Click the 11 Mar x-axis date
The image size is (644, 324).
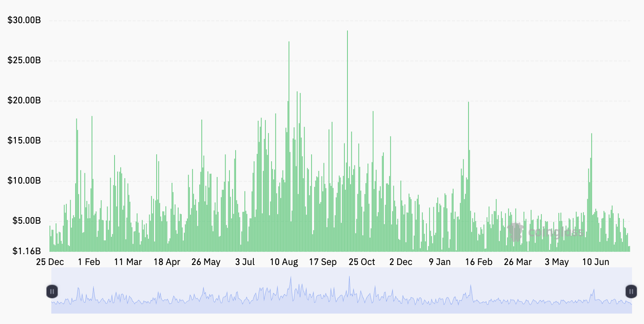point(128,262)
